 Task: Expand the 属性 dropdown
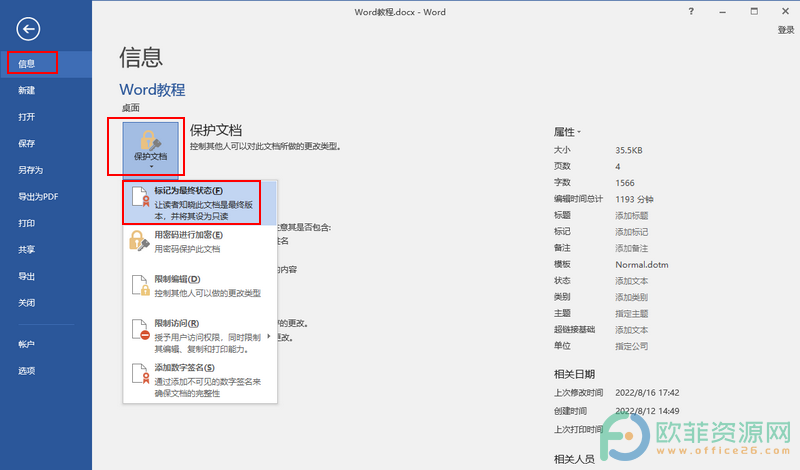(x=567, y=132)
